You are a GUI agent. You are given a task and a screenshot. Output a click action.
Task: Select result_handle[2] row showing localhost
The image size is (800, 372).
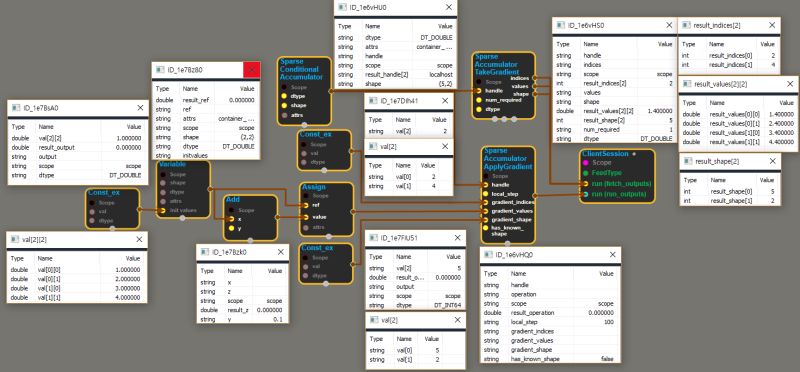(x=395, y=75)
